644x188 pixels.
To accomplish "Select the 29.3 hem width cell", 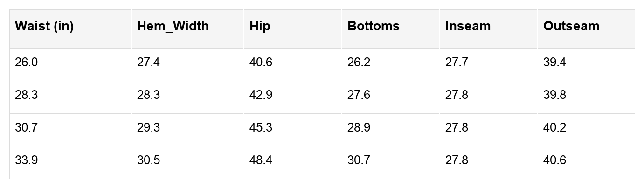I will [x=148, y=128].
